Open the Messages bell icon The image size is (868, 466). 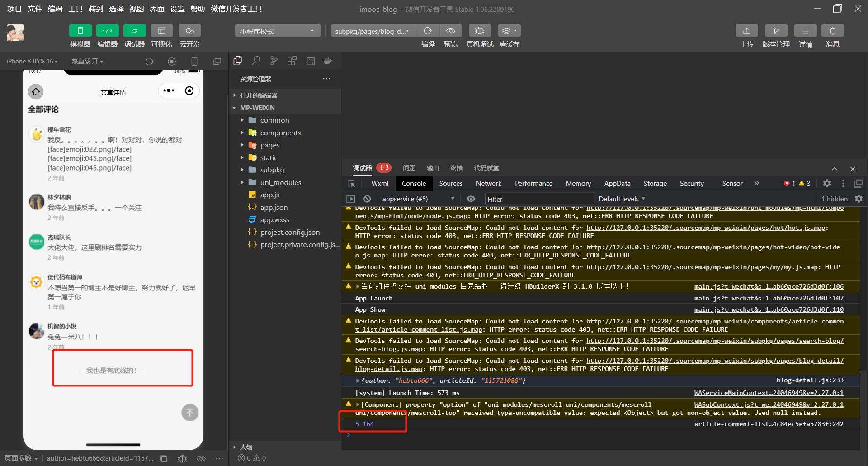click(x=833, y=31)
